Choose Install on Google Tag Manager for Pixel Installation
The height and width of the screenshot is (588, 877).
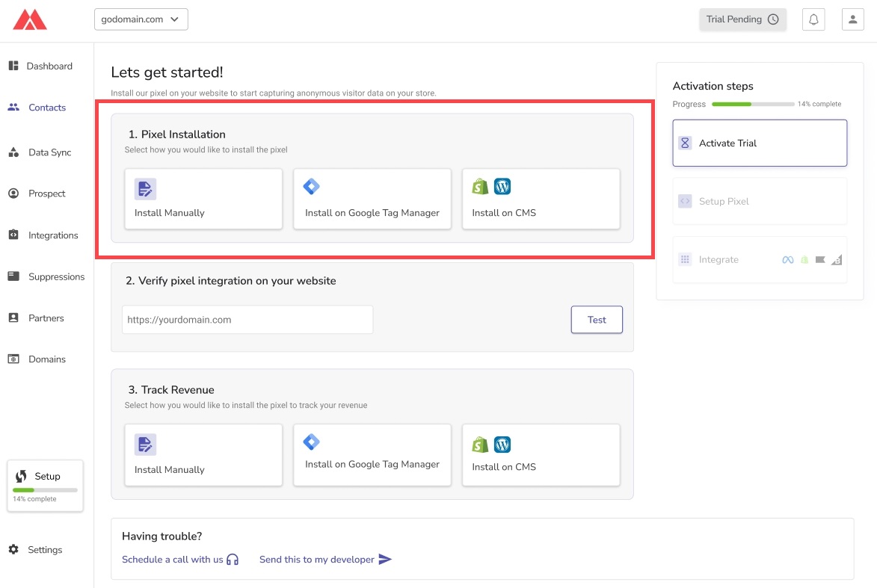tap(372, 199)
